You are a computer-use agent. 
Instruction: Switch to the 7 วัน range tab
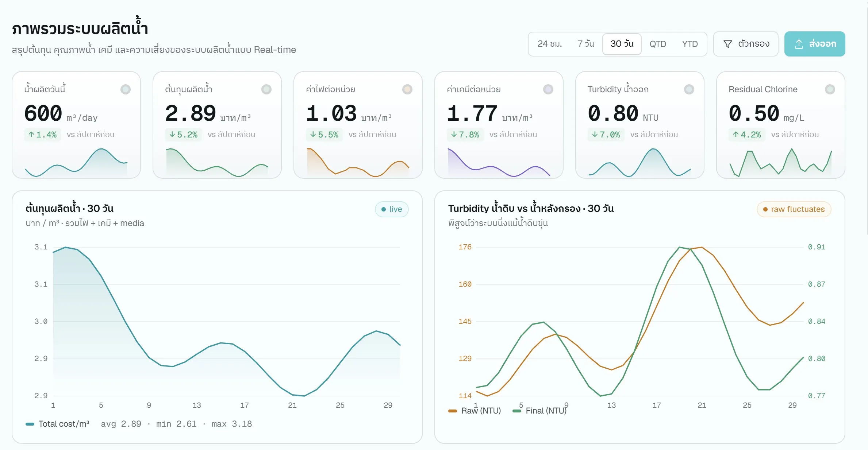585,44
